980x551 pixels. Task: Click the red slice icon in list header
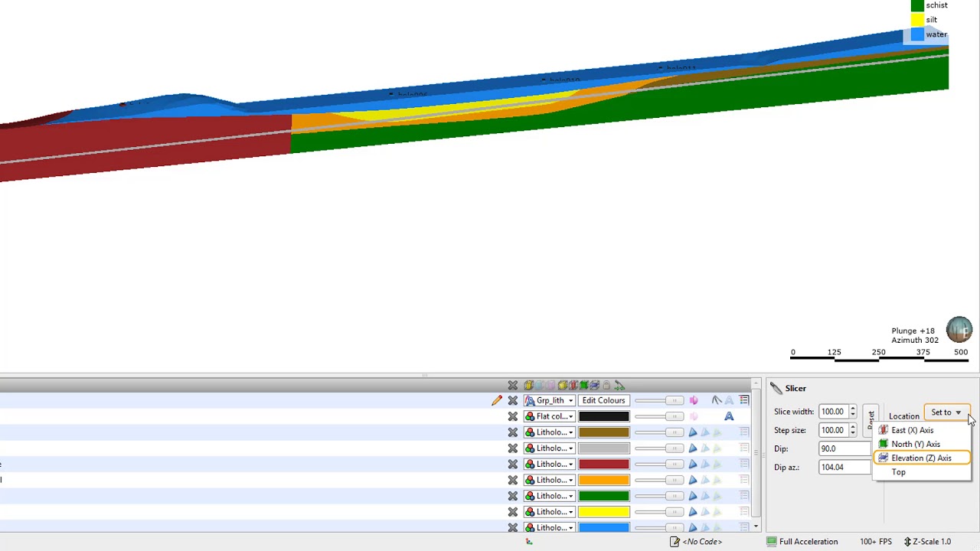(573, 385)
